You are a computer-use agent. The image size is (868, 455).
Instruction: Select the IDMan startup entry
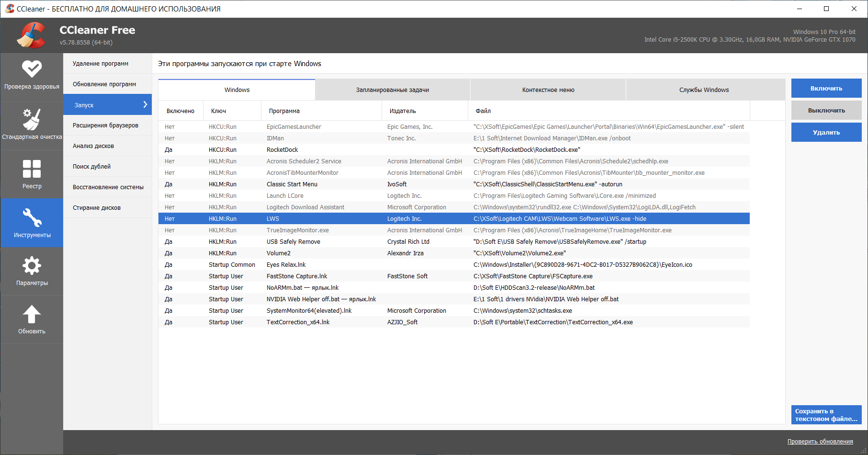(454, 138)
